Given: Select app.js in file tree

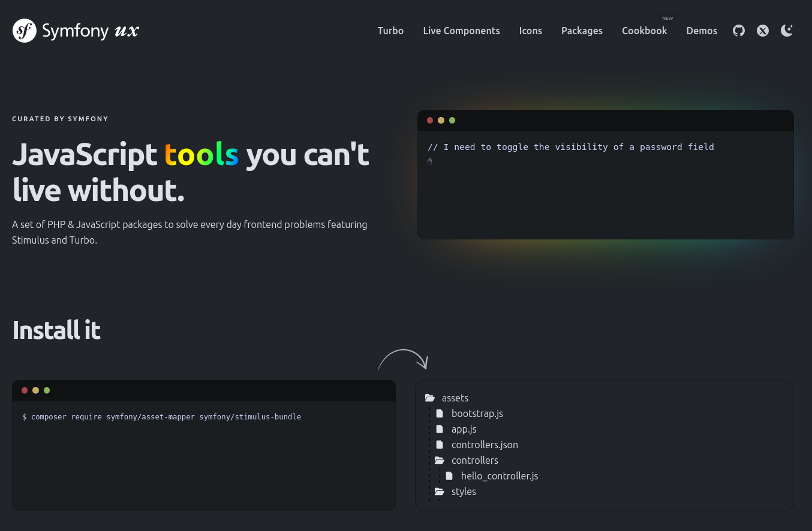Looking at the screenshot, I should tap(464, 429).
